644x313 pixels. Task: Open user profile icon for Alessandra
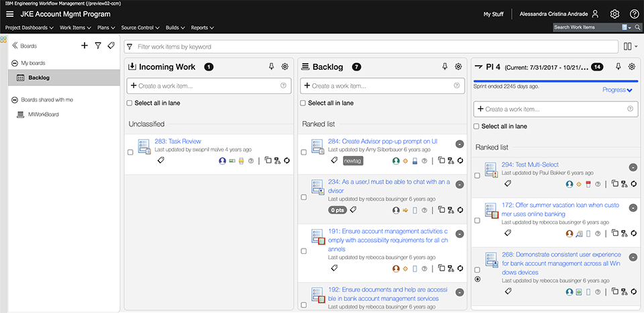pyautogui.click(x=595, y=14)
